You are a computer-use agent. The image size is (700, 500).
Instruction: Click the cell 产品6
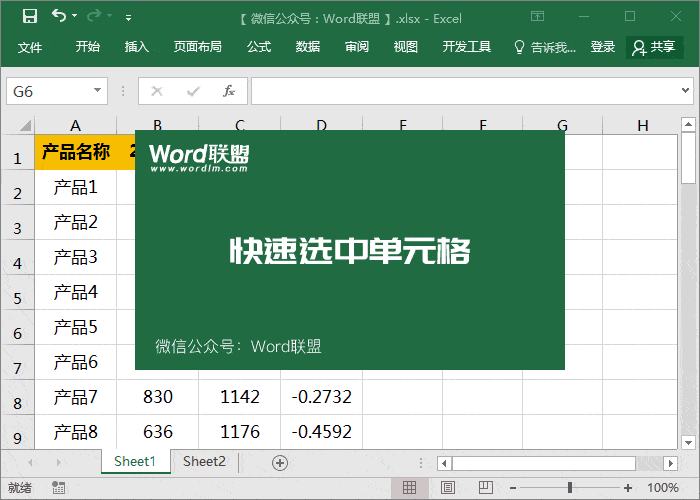75,362
